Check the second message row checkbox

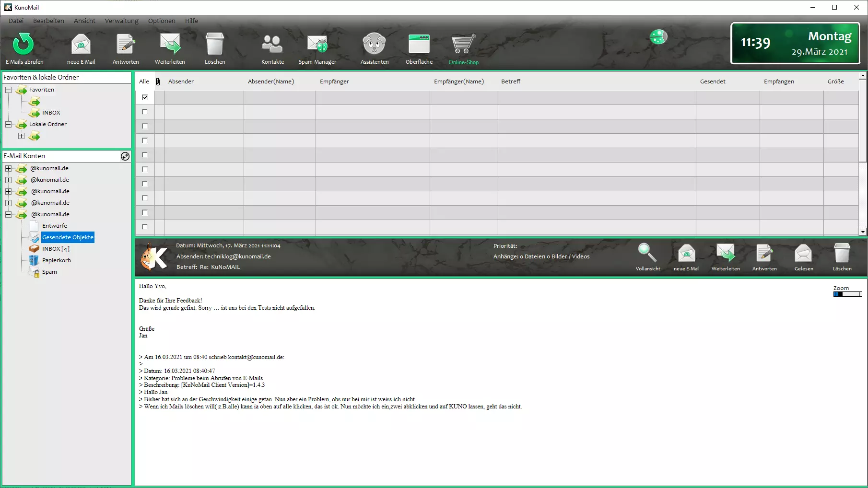145,112
